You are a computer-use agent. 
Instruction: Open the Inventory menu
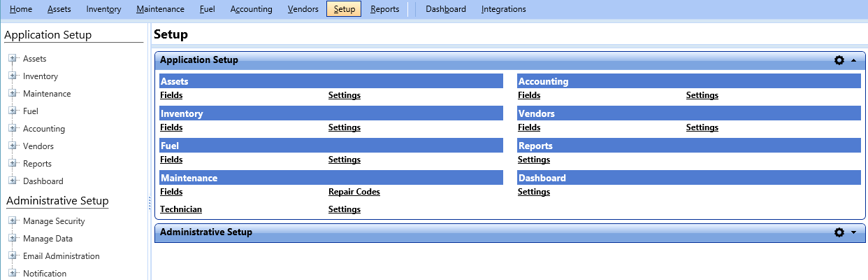pyautogui.click(x=104, y=9)
